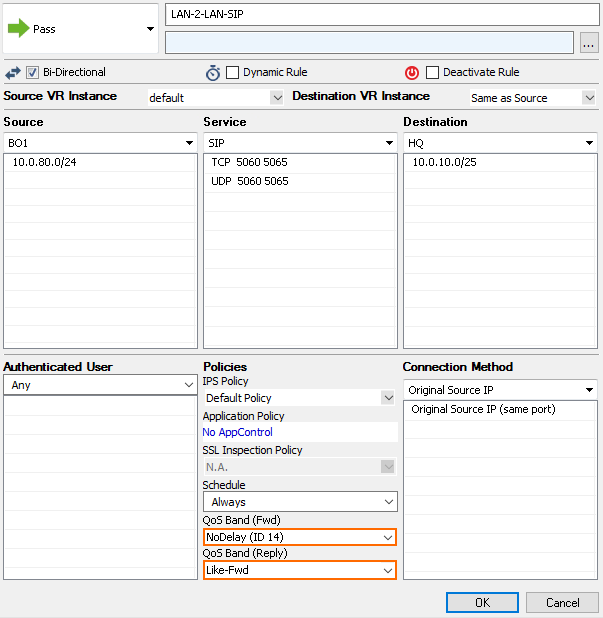Expand the Service SIP dropdown
Screen dimensions: 603x618
[300, 143]
